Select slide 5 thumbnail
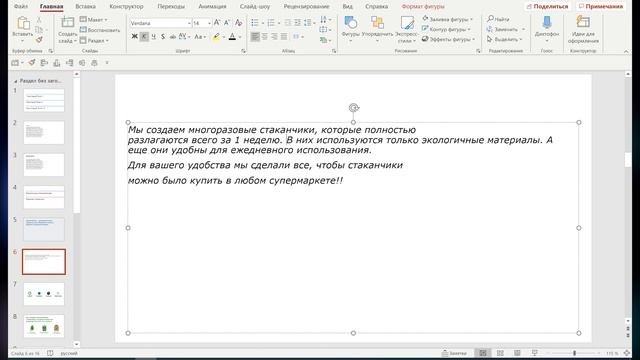 pyautogui.click(x=44, y=229)
